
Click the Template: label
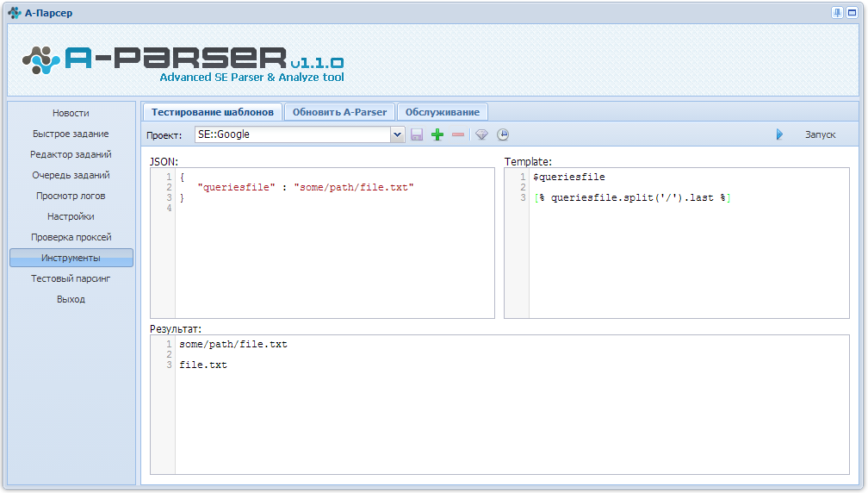[528, 162]
